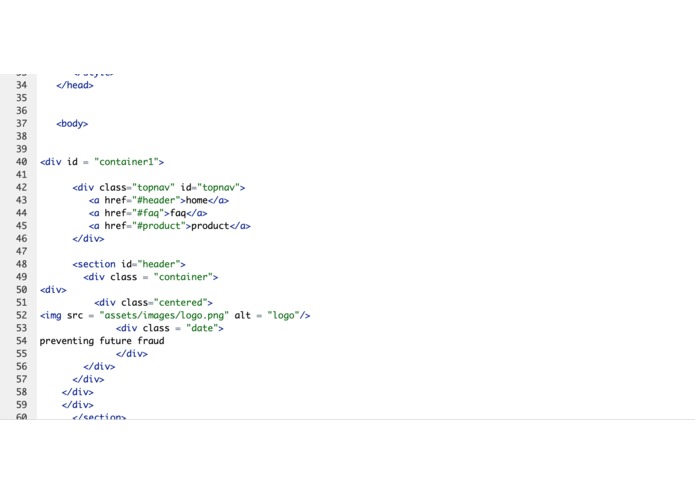Viewport: 695px width, 494px height.
Task: Select the product anchor link line
Action: 169,226
